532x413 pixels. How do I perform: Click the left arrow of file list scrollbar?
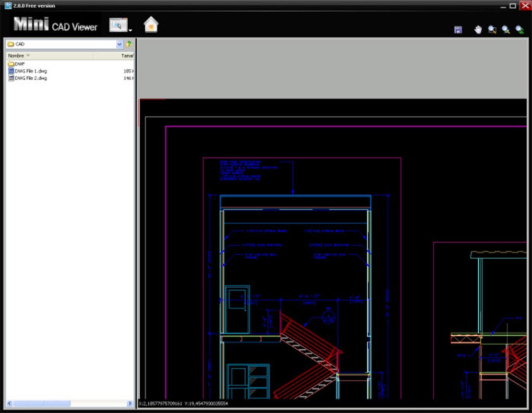click(x=9, y=404)
